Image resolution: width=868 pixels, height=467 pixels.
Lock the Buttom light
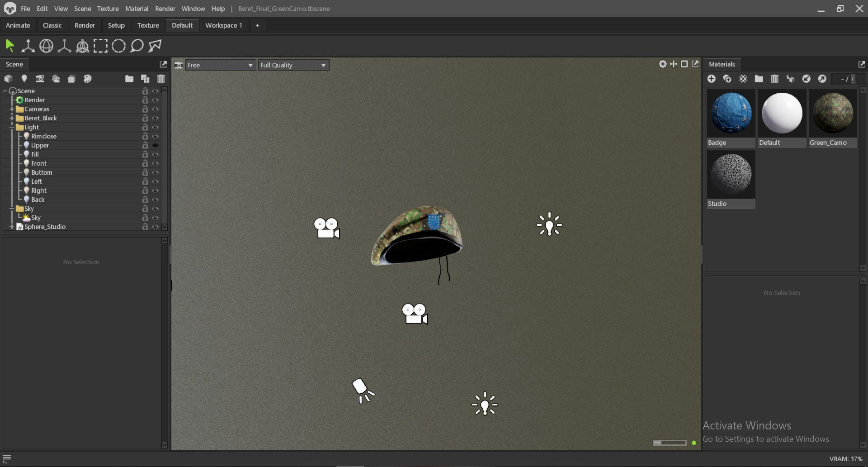[x=145, y=172]
